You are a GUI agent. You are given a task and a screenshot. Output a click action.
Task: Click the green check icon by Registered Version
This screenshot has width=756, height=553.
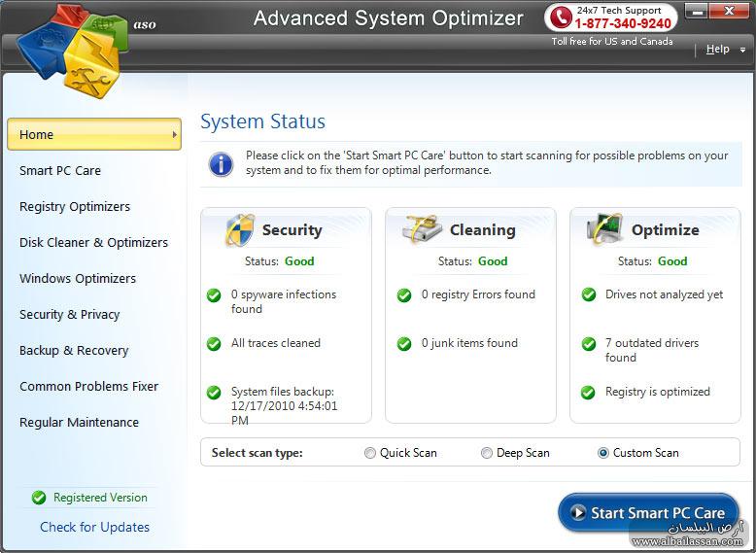click(39, 498)
